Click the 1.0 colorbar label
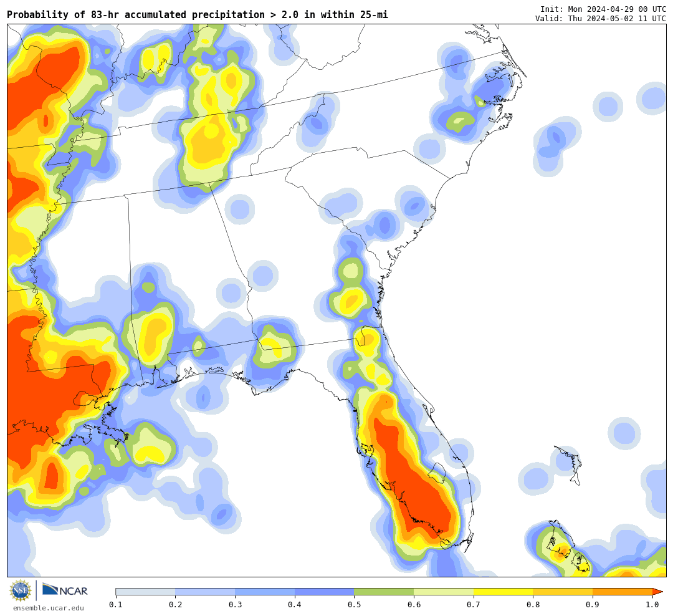The height and width of the screenshot is (616, 673). pyautogui.click(x=652, y=604)
